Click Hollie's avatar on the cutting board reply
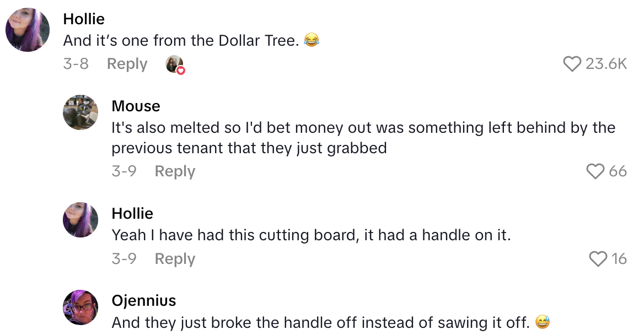The height and width of the screenshot is (335, 644). coord(80,220)
